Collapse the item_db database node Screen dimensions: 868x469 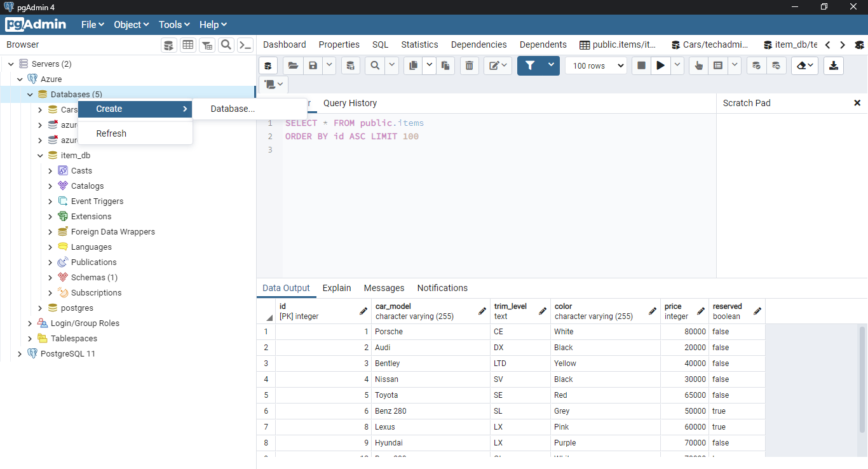pos(40,155)
